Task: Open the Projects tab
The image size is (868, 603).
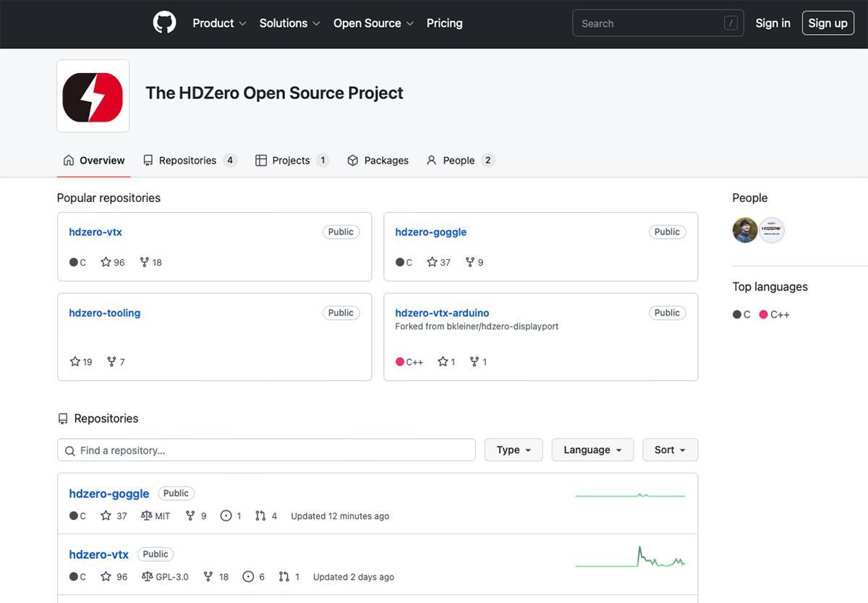Action: pos(292,161)
